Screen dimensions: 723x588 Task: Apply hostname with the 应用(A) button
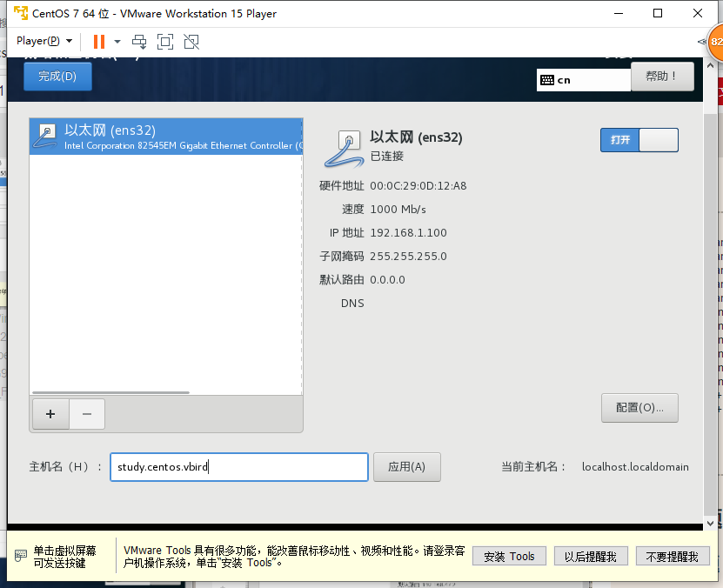[x=406, y=467]
